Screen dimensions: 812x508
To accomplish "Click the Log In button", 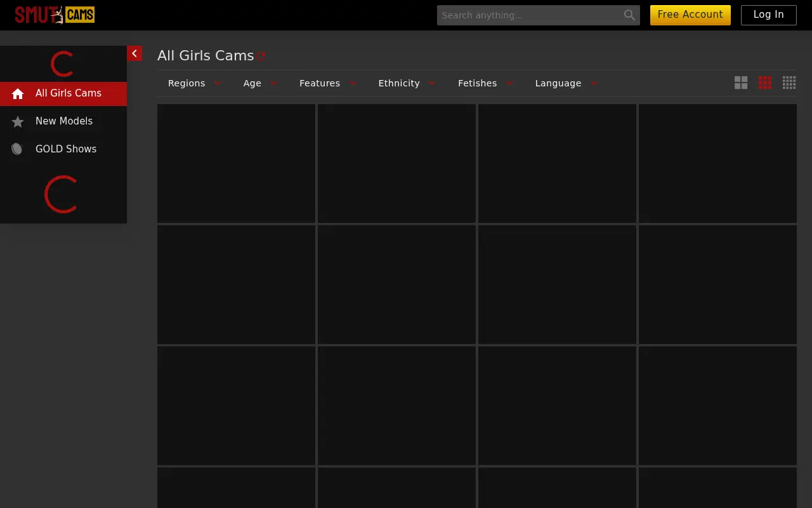I will 768,15.
